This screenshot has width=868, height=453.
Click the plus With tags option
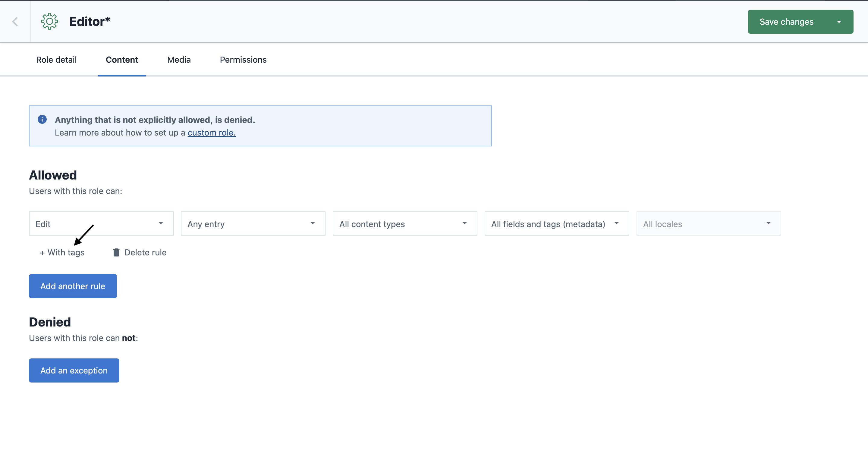(62, 252)
